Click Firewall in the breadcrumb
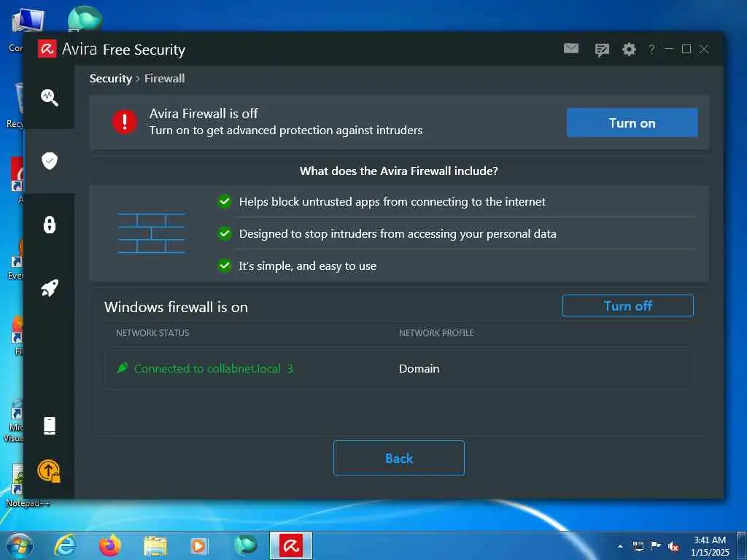This screenshot has height=560, width=747. (x=164, y=79)
